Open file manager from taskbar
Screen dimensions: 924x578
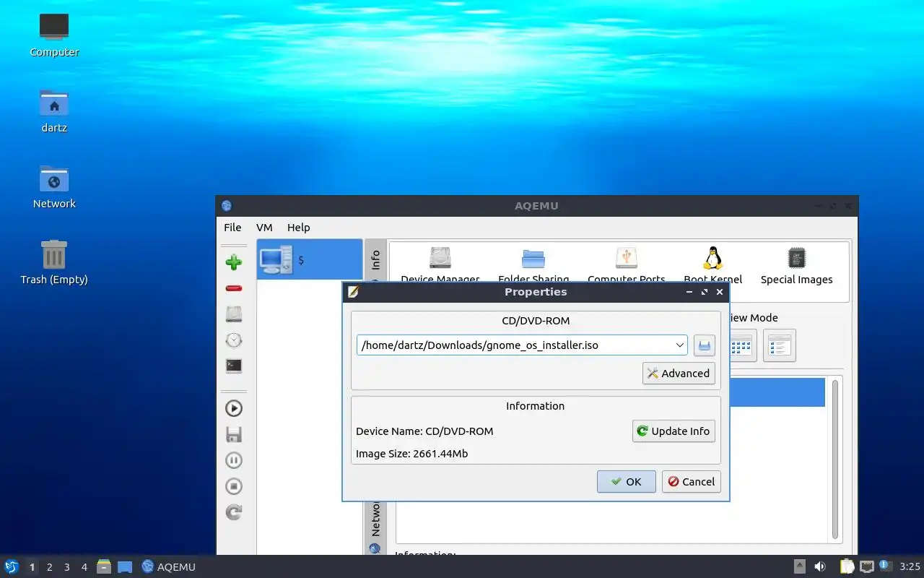click(104, 567)
